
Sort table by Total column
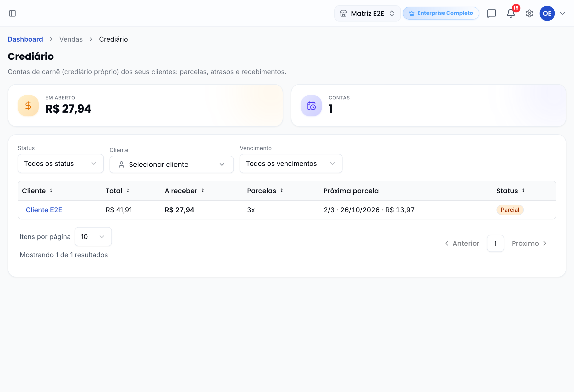118,191
